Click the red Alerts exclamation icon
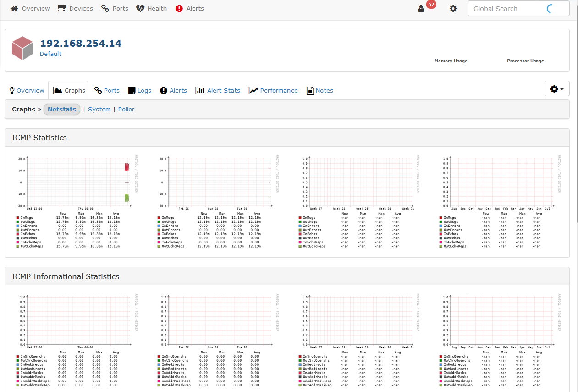 (x=179, y=9)
